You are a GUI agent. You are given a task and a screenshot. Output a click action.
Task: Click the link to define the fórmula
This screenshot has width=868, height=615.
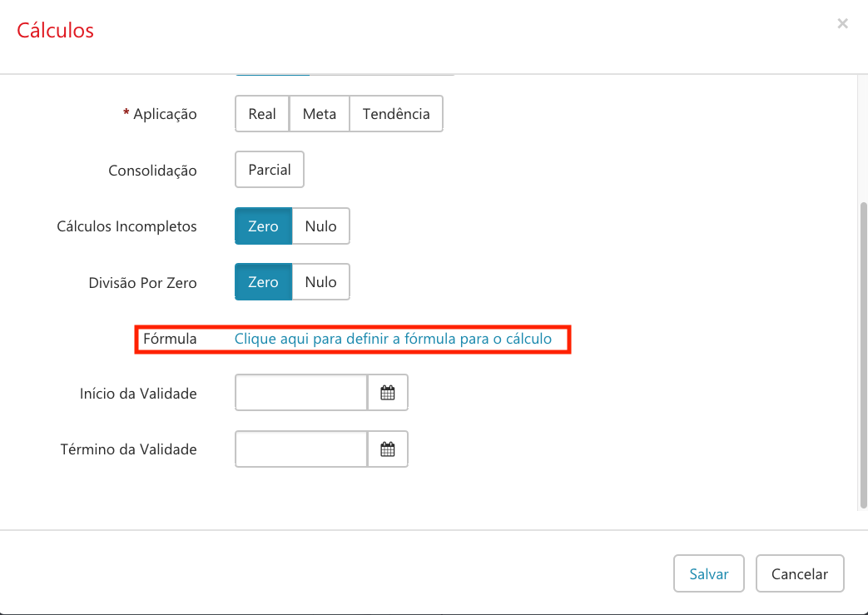point(393,339)
